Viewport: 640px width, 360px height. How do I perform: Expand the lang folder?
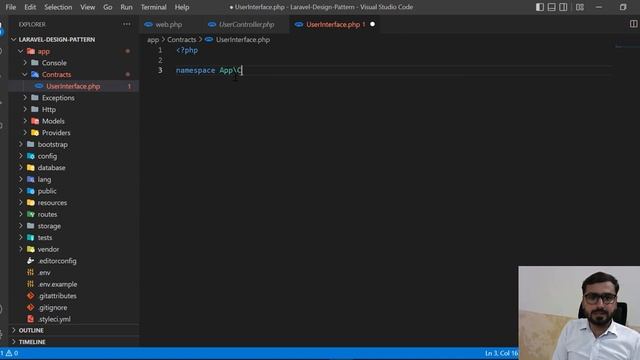[44, 180]
